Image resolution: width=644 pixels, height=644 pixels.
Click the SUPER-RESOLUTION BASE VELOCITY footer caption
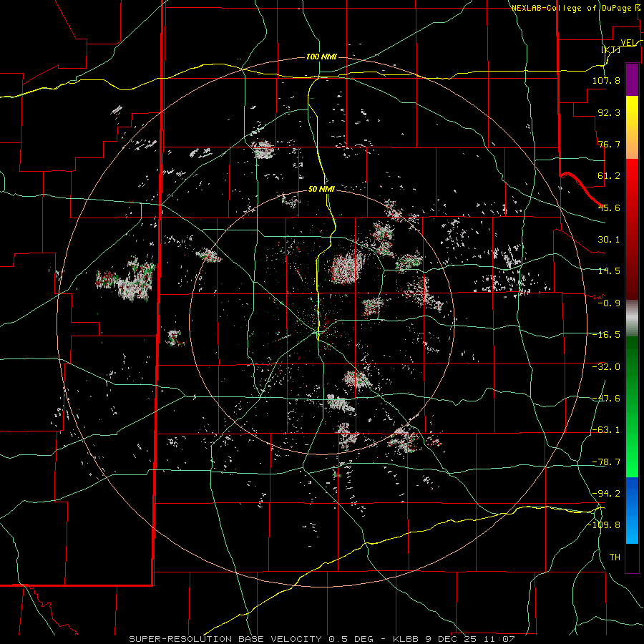click(321, 639)
